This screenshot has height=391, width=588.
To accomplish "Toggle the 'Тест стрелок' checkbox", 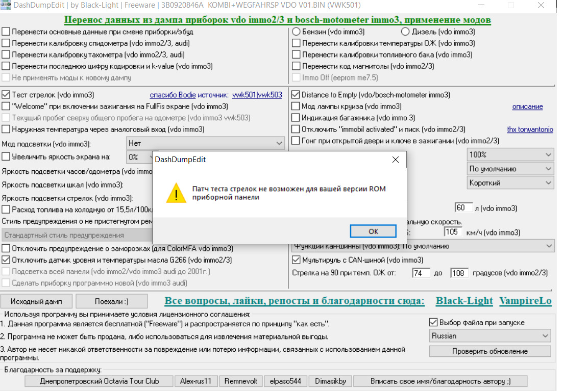I will (x=6, y=95).
